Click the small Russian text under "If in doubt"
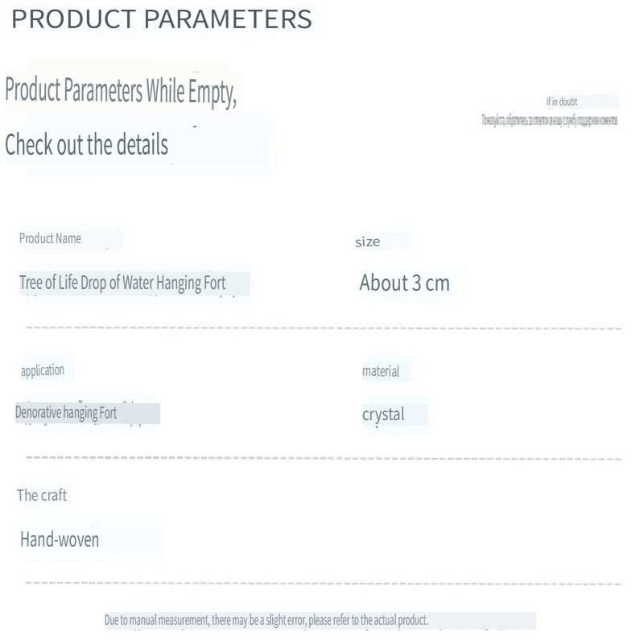The width and height of the screenshot is (644, 644). coord(550,120)
